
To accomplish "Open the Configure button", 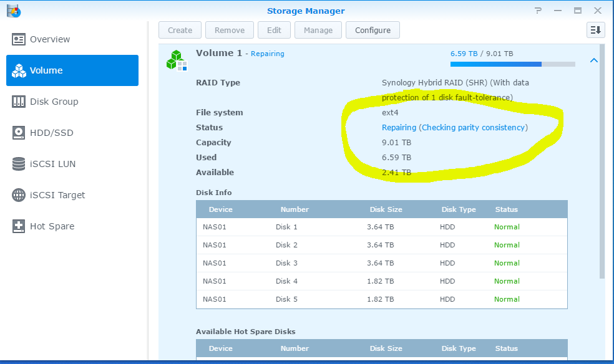I will 373,30.
